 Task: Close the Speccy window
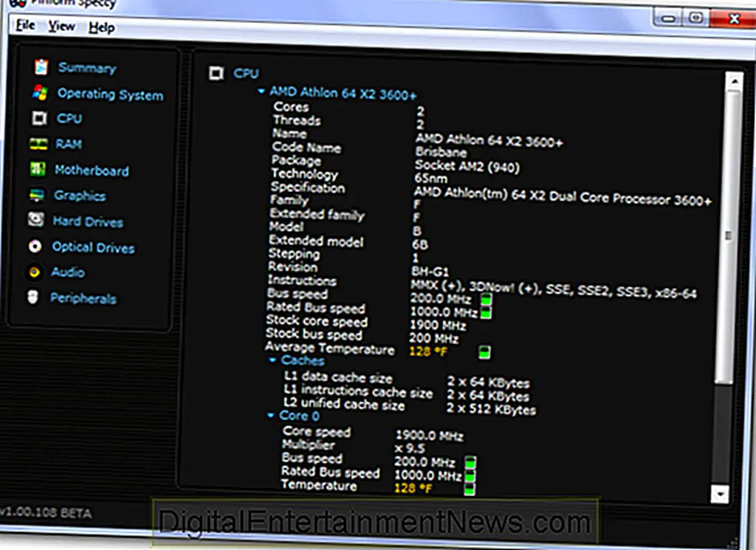[734, 18]
